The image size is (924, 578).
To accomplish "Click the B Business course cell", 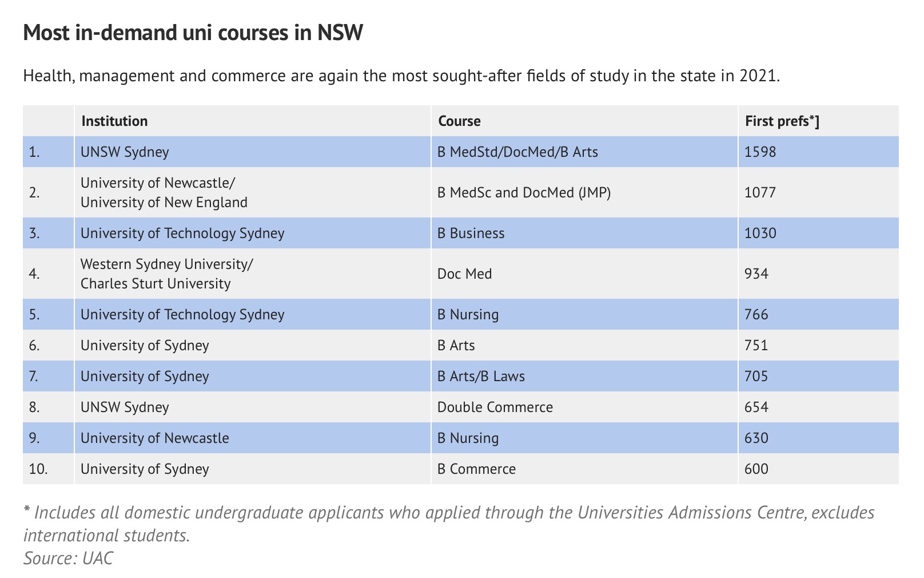I will point(584,233).
